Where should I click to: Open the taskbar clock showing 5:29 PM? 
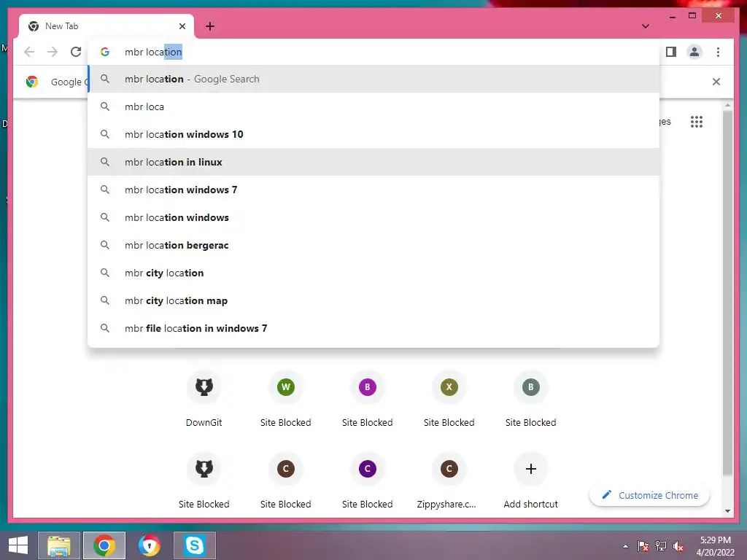pyautogui.click(x=715, y=545)
